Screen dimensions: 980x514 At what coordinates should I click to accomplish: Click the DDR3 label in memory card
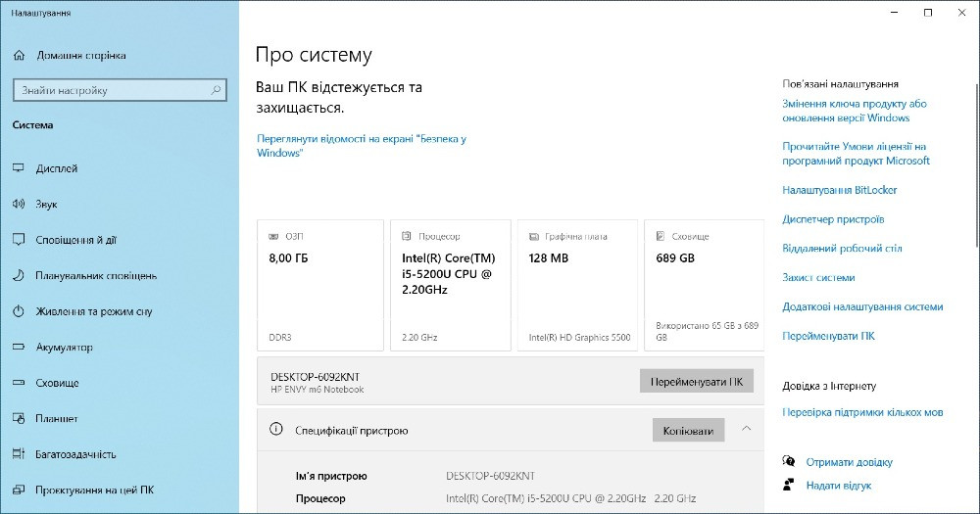pyautogui.click(x=280, y=337)
